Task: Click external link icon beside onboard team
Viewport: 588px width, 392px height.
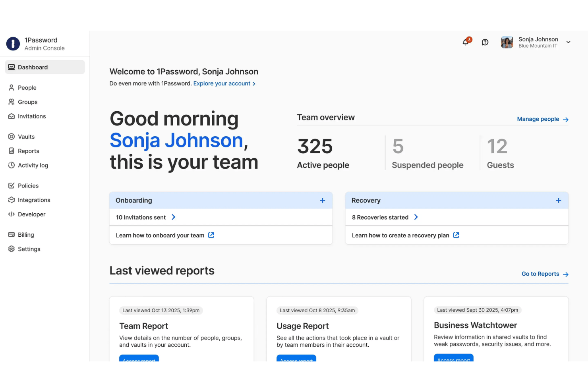Action: click(x=211, y=235)
